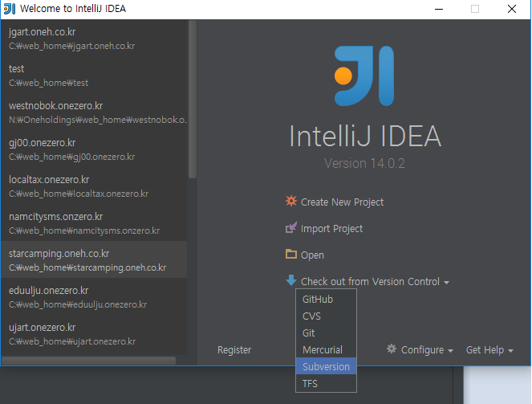Click the Check out from Version Control caret arrow
This screenshot has height=404, width=532.
[446, 283]
